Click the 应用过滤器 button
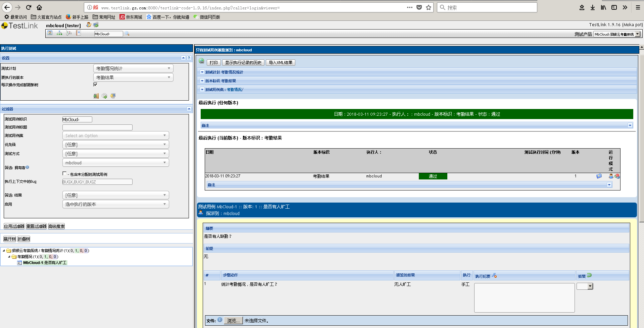Image resolution: width=644 pixels, height=328 pixels. coord(14,226)
